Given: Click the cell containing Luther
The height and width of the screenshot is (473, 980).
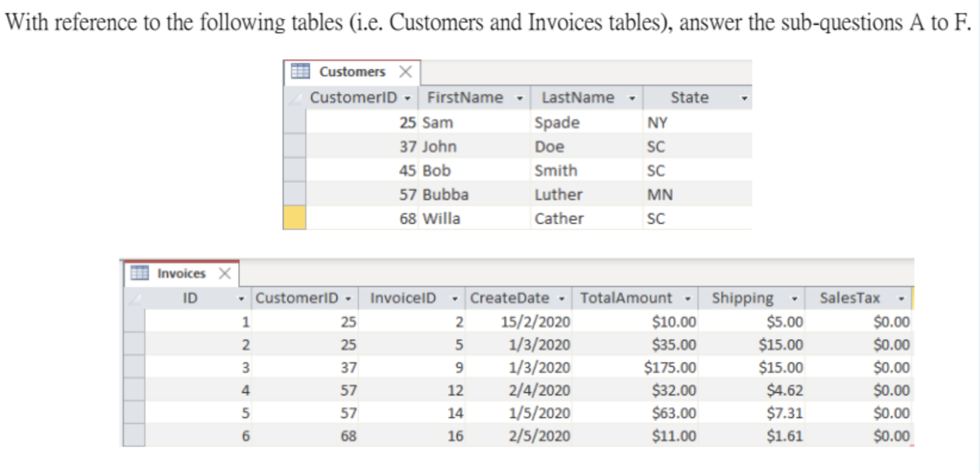Looking at the screenshot, I should [587, 194].
